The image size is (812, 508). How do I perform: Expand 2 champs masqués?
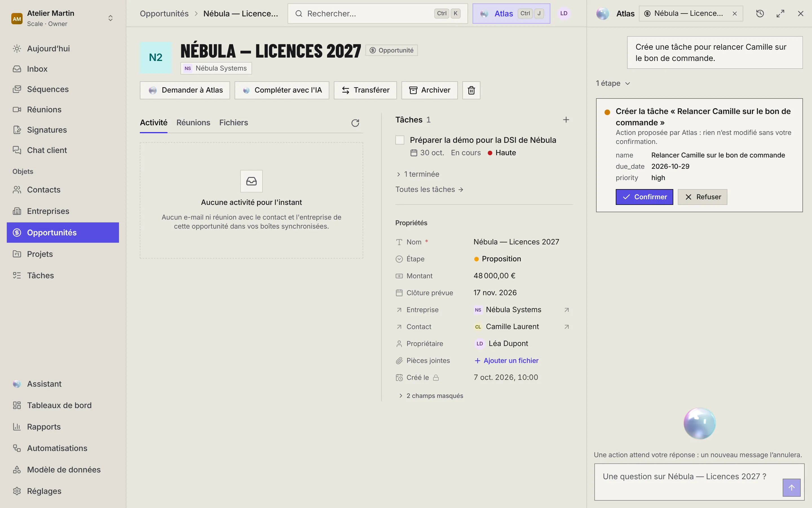[431, 396]
